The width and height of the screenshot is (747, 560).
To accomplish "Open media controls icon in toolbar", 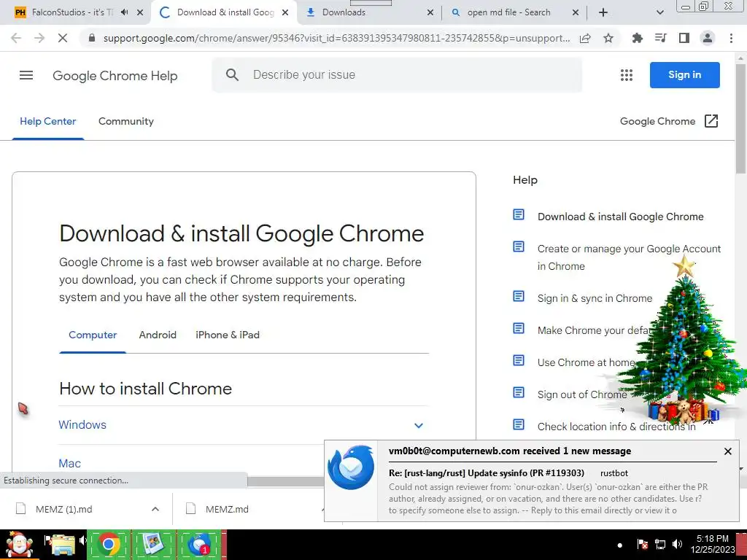I will pos(660,38).
